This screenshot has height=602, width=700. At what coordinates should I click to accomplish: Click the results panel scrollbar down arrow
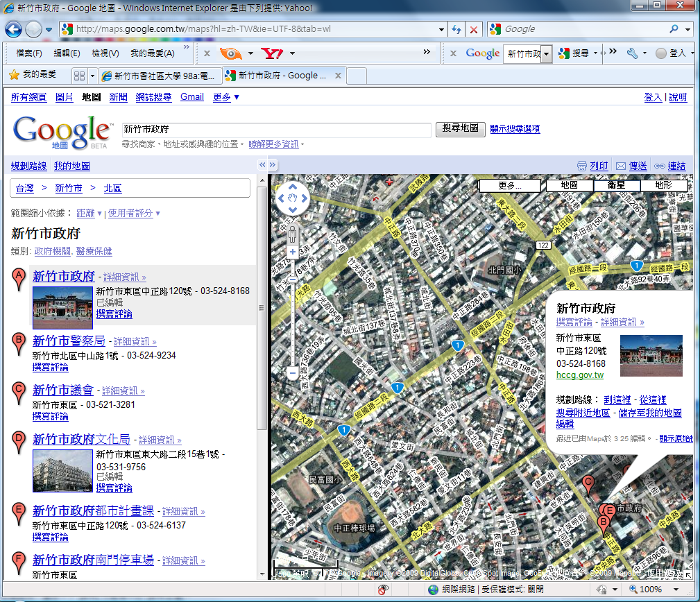(262, 574)
